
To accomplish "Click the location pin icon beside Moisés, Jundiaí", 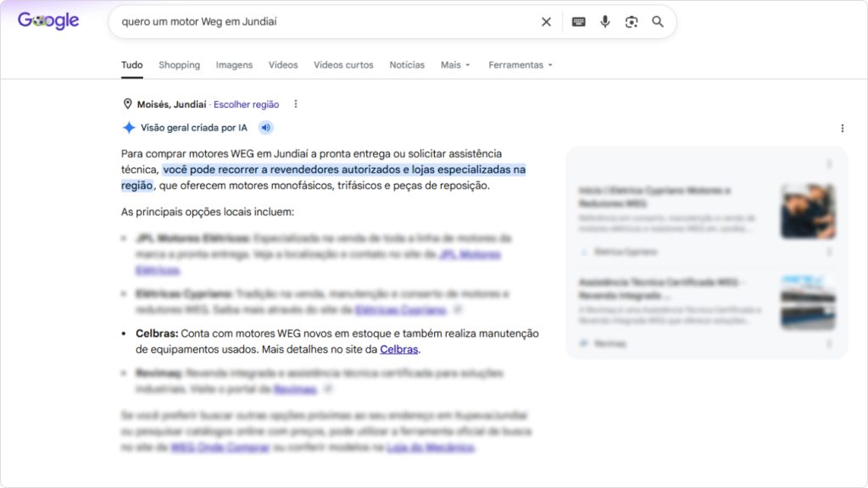I will pyautogui.click(x=127, y=104).
